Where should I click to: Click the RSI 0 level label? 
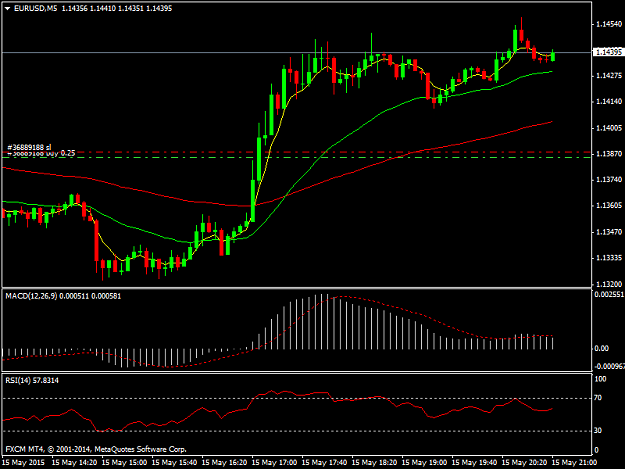pos(596,450)
